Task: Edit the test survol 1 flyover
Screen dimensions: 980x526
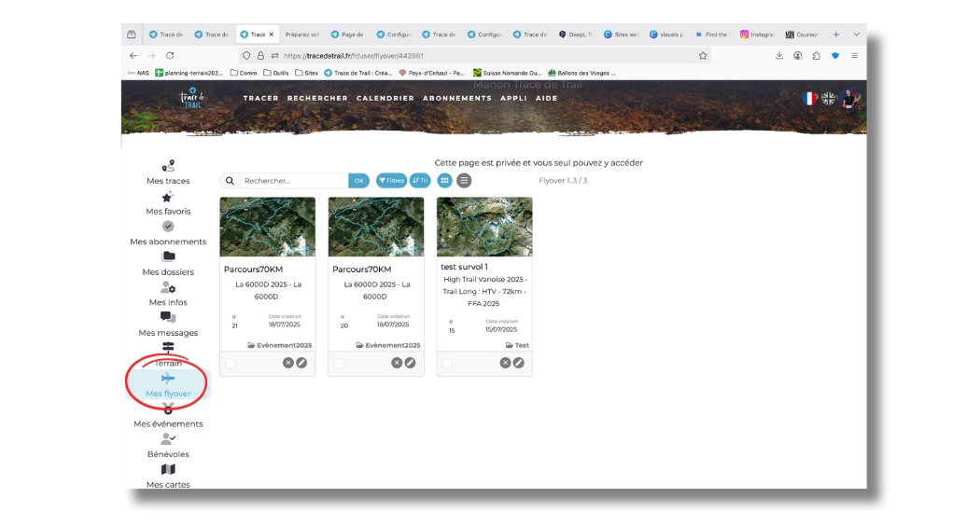Action: (519, 363)
